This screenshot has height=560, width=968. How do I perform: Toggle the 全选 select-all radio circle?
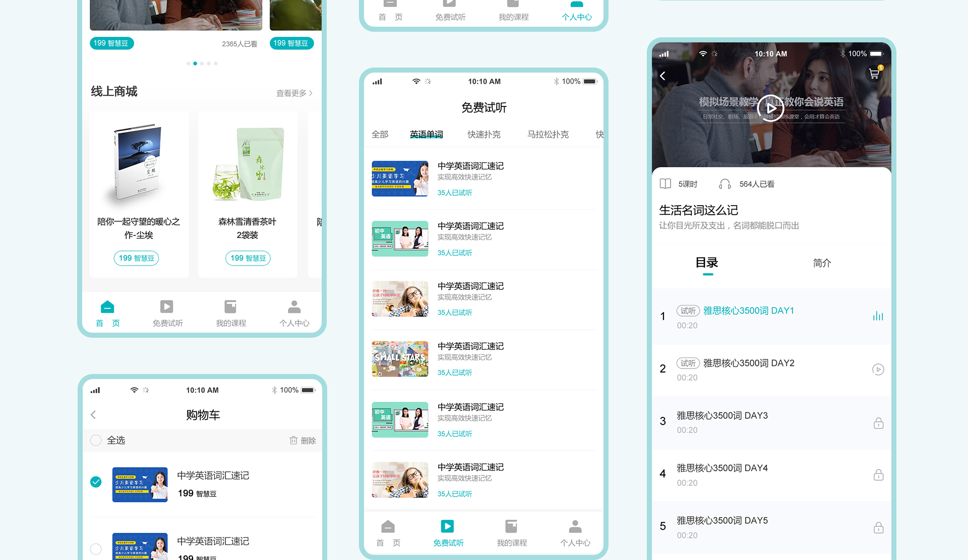point(96,440)
